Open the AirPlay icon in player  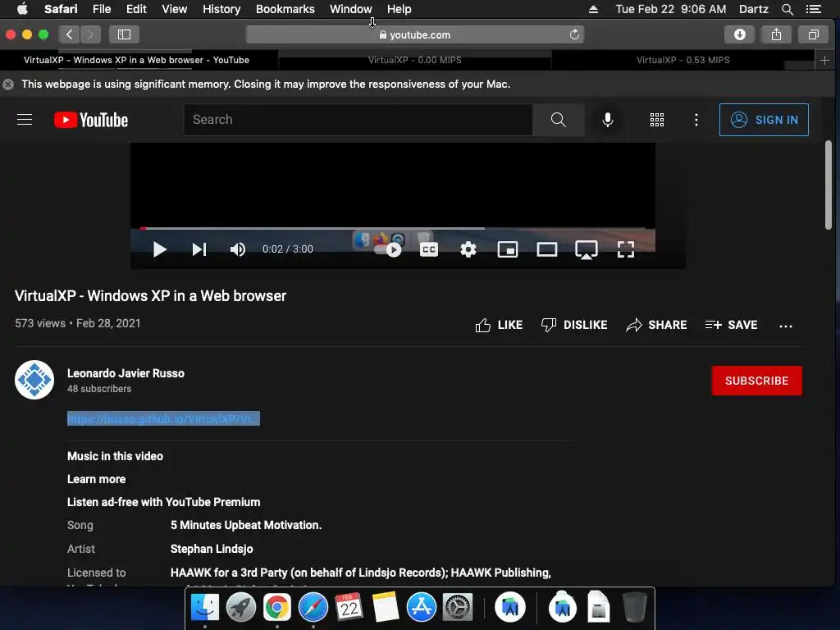coord(587,249)
